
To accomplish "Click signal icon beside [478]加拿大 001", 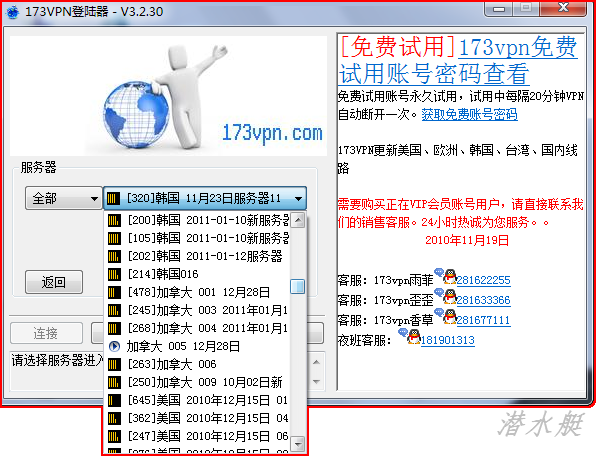I will click(114, 292).
